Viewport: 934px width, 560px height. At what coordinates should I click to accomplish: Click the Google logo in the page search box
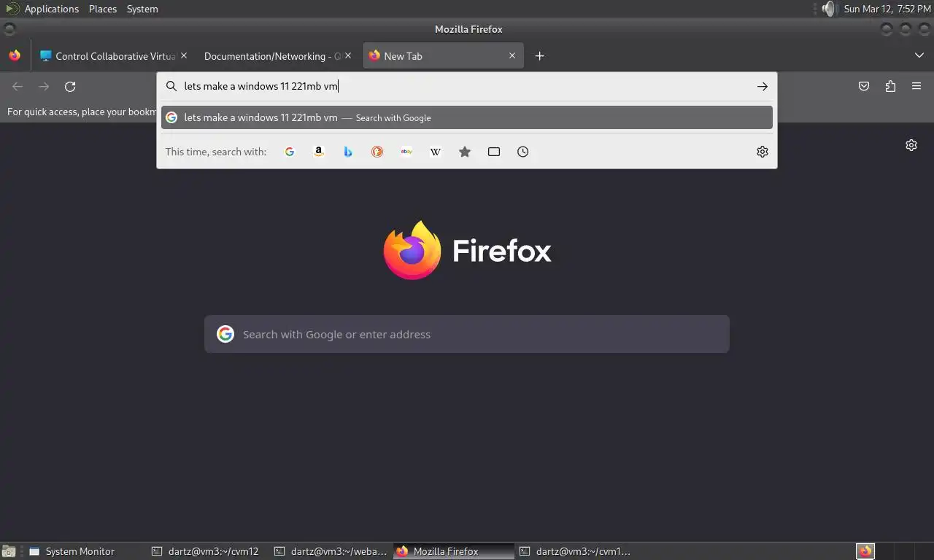(225, 334)
